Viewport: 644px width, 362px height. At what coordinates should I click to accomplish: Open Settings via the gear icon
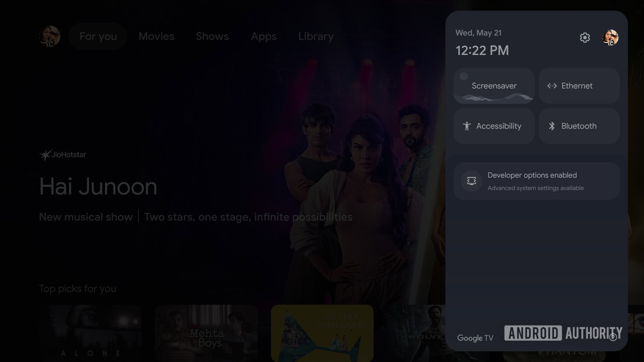coord(585,38)
